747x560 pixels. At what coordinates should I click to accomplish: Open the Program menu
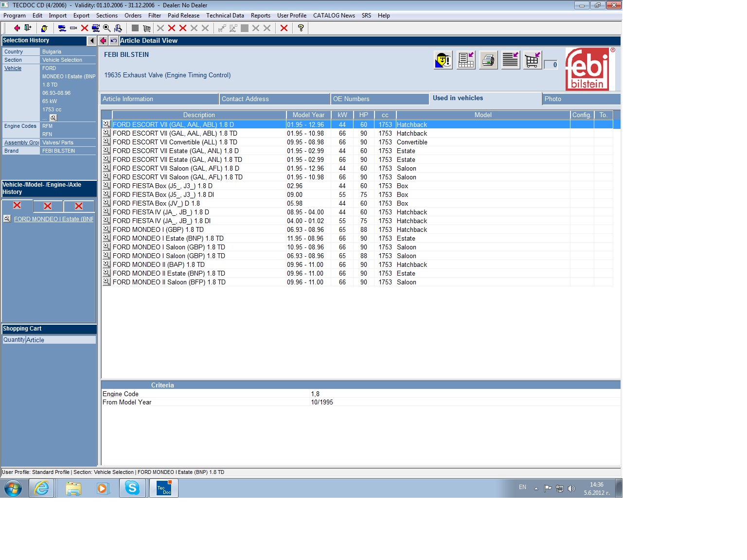[x=15, y=16]
